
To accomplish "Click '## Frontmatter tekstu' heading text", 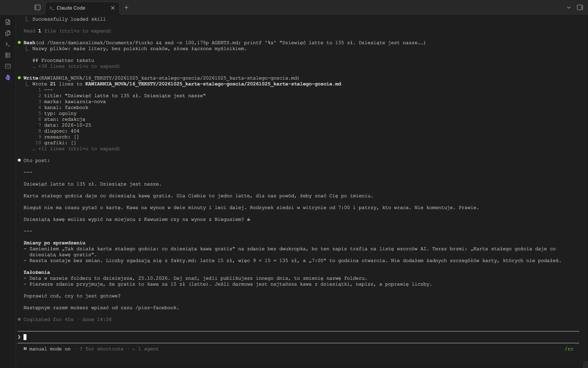I will click(x=63, y=60).
